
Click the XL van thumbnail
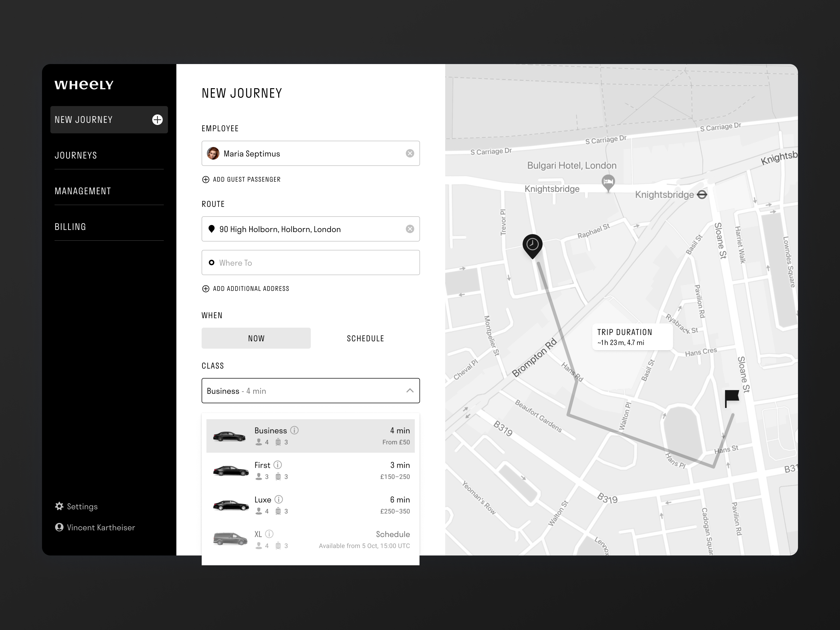(230, 538)
